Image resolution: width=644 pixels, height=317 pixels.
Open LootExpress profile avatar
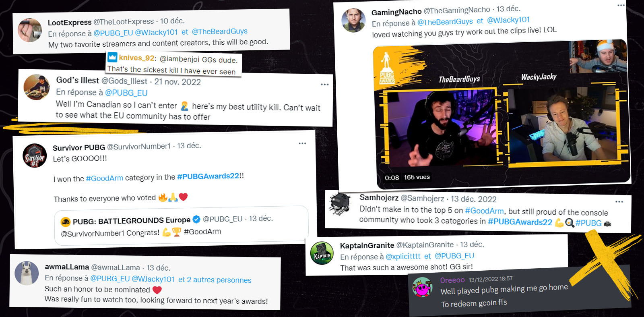pyautogui.click(x=30, y=30)
